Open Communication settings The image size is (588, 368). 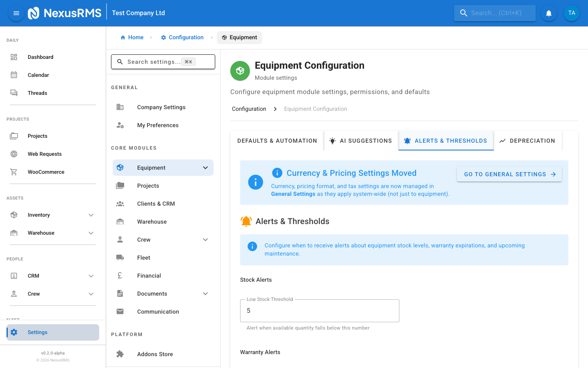click(158, 311)
